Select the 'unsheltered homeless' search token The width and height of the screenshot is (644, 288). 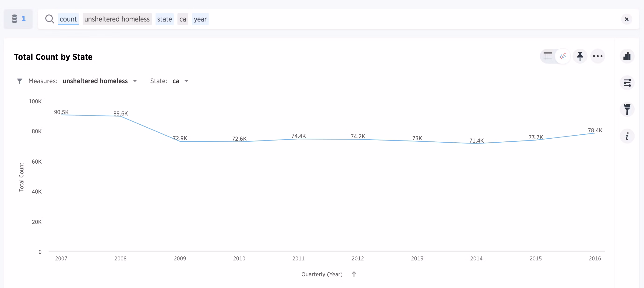(117, 19)
